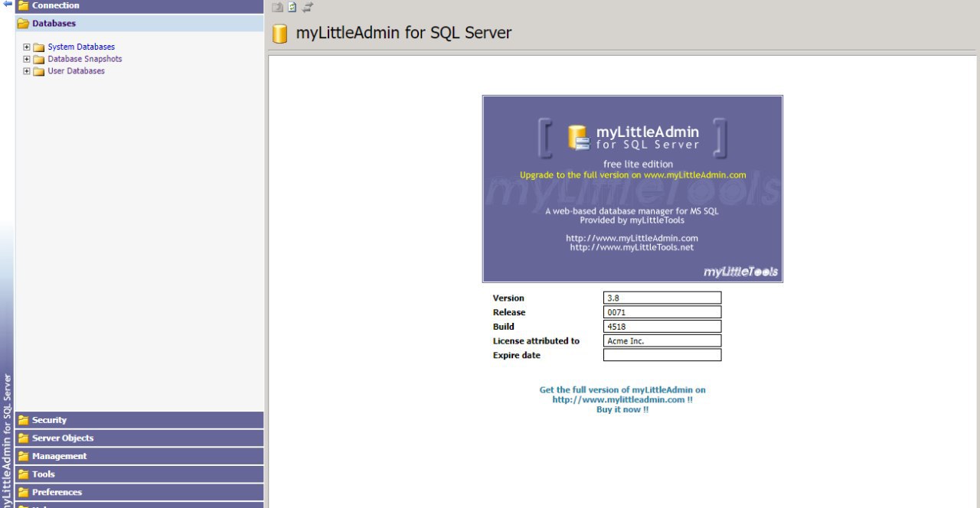Open the Preferences section

click(139, 492)
